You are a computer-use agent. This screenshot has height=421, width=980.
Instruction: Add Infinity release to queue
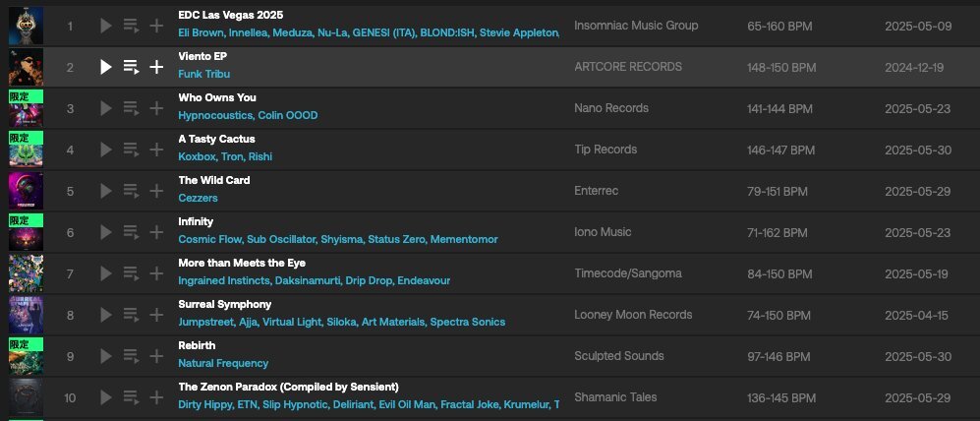coord(132,232)
